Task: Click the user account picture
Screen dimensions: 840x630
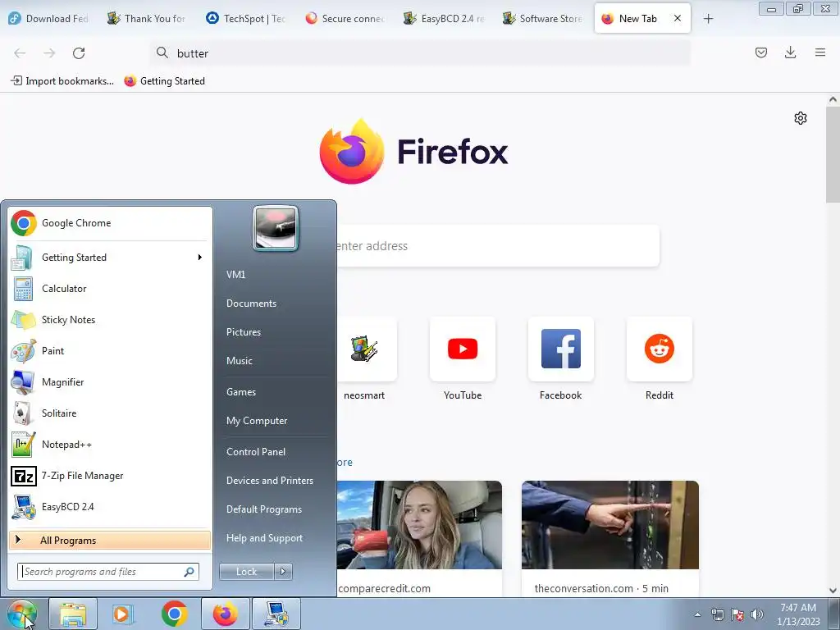Action: click(x=276, y=228)
